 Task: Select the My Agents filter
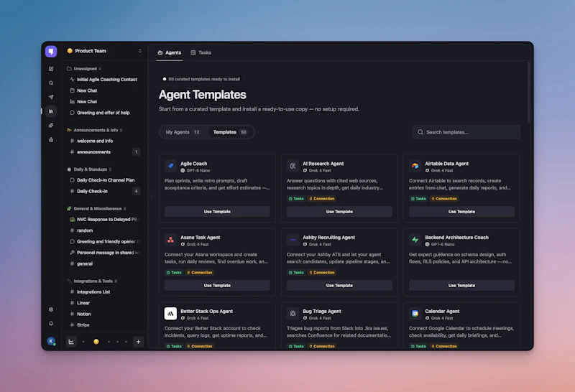pyautogui.click(x=183, y=132)
